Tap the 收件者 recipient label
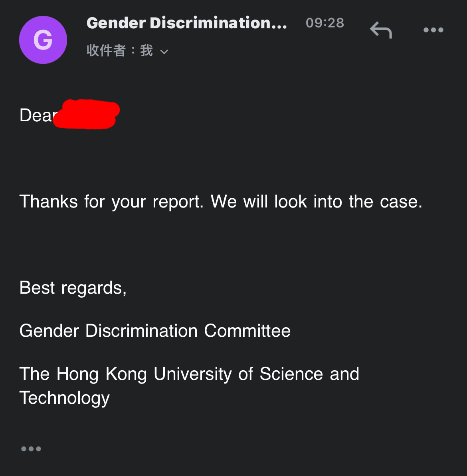This screenshot has height=476, width=467. (106, 50)
